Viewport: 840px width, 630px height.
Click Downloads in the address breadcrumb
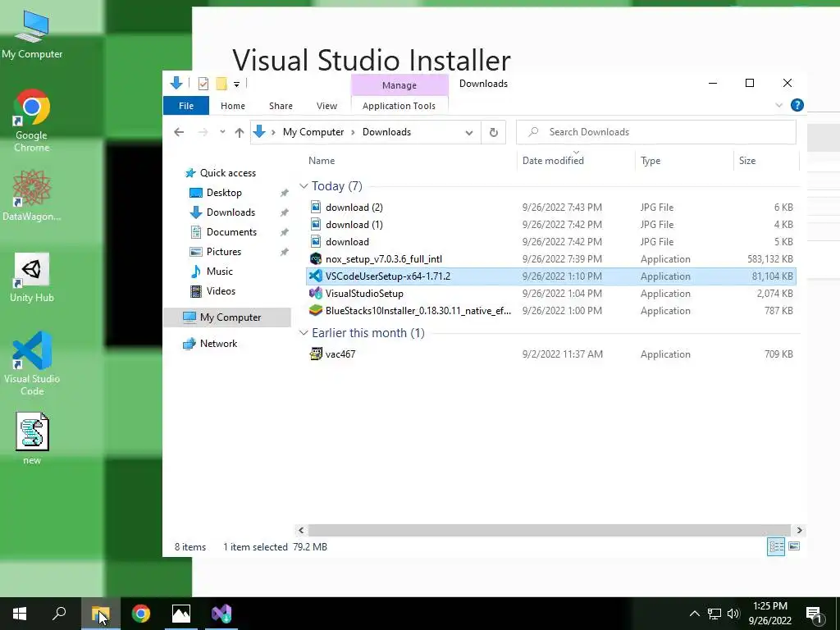(x=387, y=132)
